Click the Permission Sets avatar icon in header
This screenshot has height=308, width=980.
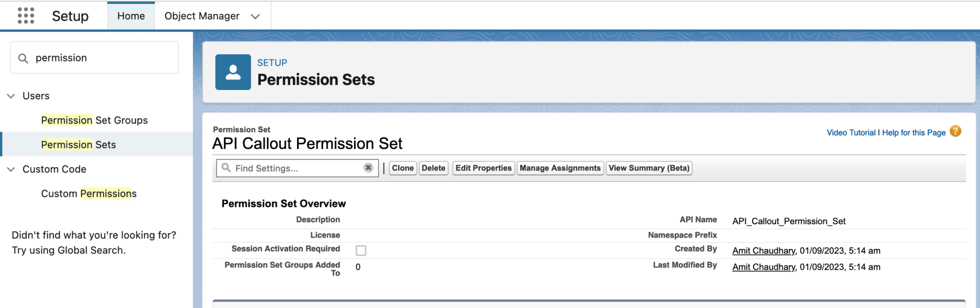(x=233, y=72)
